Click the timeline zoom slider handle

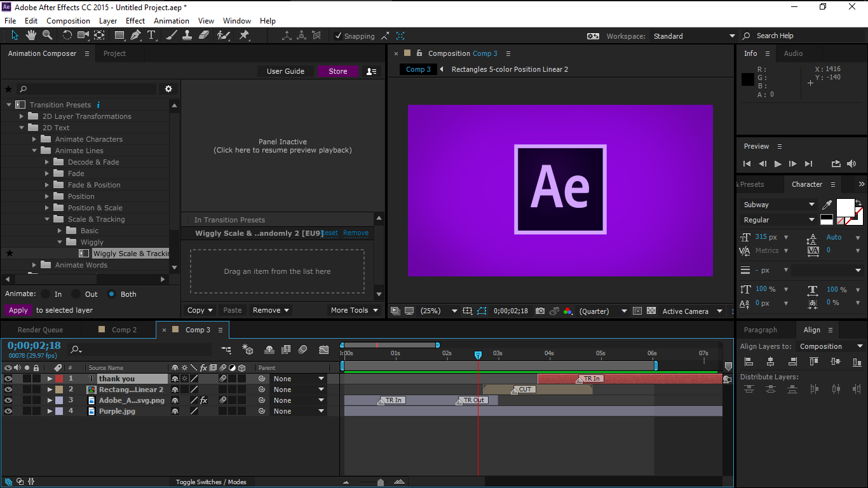381,482
